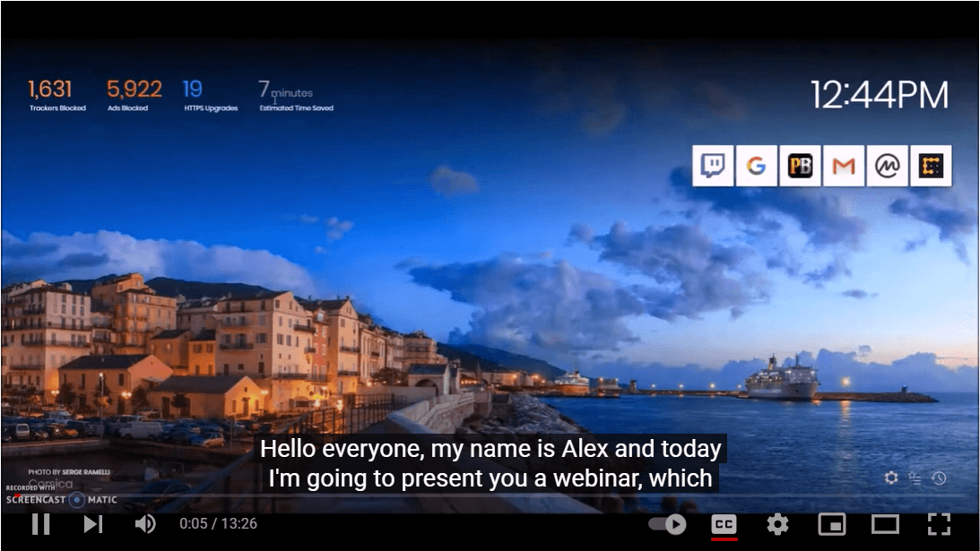Open the CoinMarketCap shortcut tile
Image resolution: width=980 pixels, height=551 pixels.
click(x=887, y=166)
